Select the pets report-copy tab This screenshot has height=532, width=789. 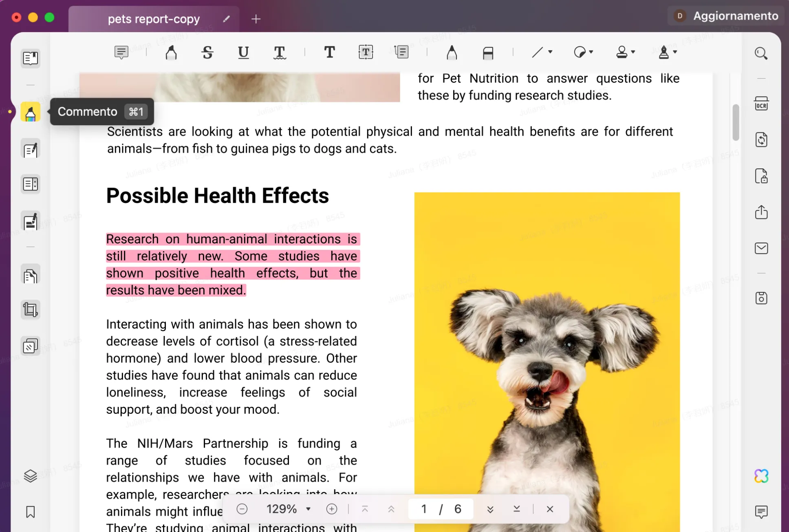click(153, 18)
